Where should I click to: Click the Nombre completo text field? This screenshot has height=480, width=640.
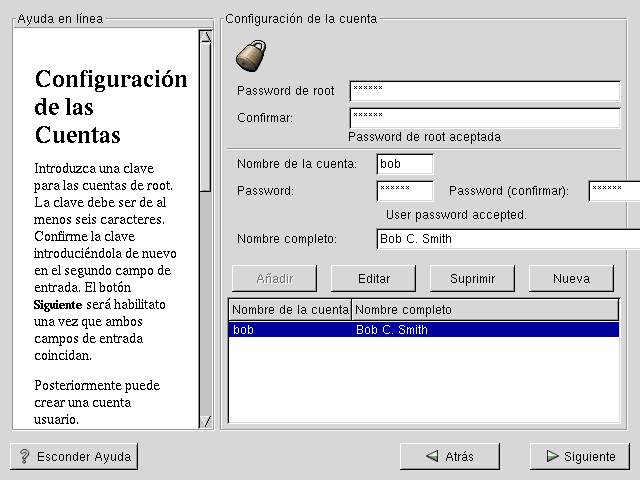point(508,239)
